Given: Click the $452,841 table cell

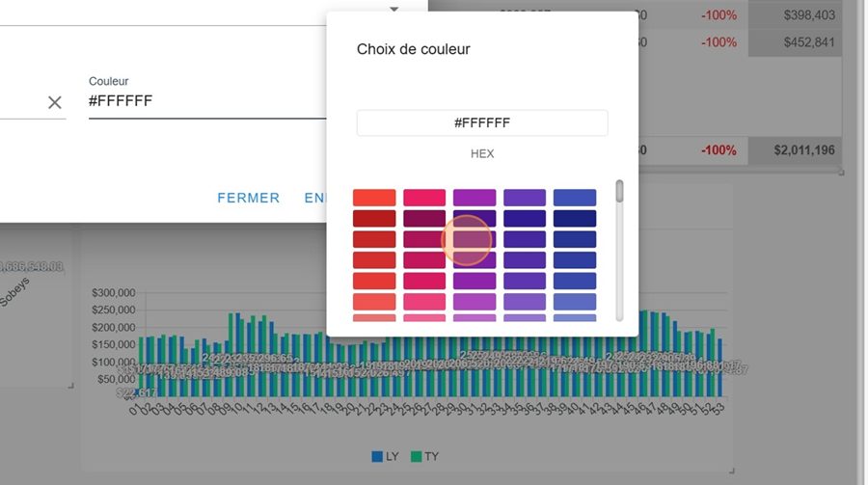Looking at the screenshot, I should coord(809,42).
